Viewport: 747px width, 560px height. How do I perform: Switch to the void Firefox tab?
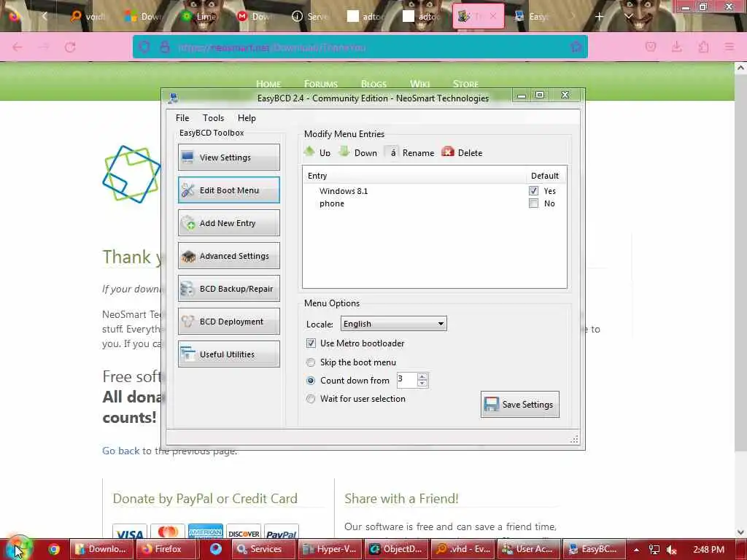tap(88, 17)
